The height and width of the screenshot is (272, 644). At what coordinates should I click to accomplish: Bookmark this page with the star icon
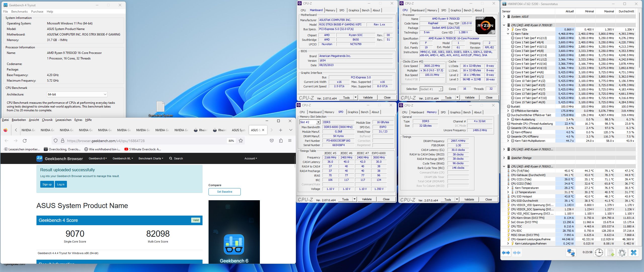(x=241, y=141)
